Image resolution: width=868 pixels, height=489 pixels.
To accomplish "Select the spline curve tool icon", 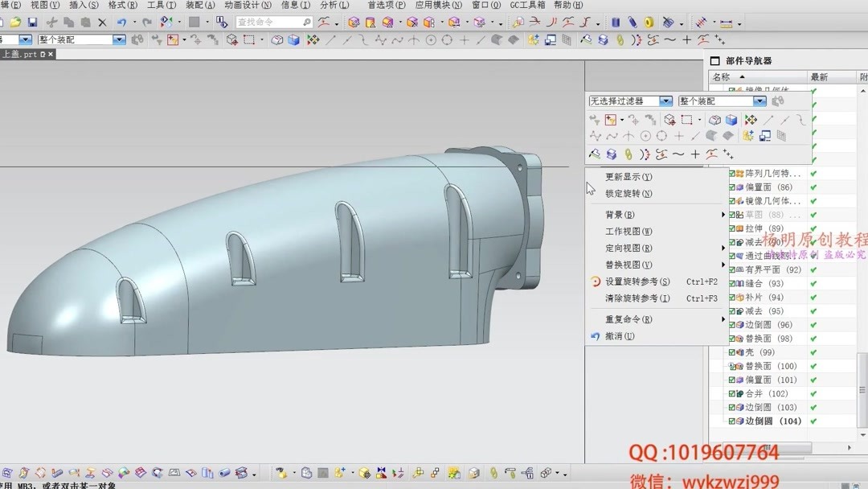I will click(613, 137).
